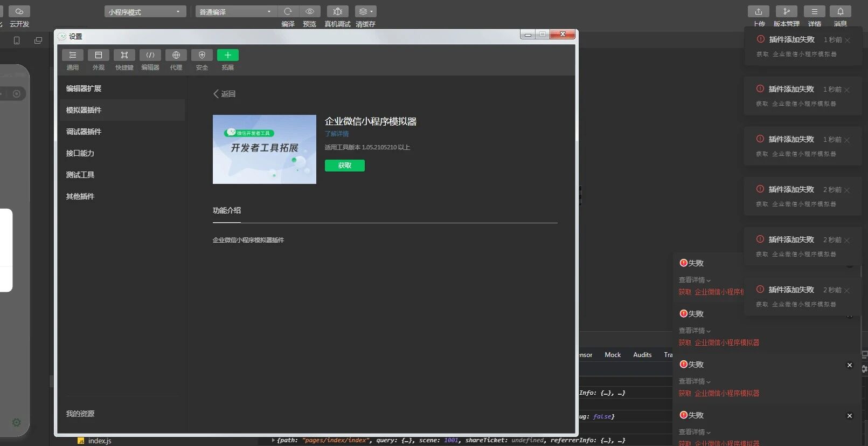Open the 外观 appearance settings icon
Image resolution: width=868 pixels, height=446 pixels.
tap(99, 55)
